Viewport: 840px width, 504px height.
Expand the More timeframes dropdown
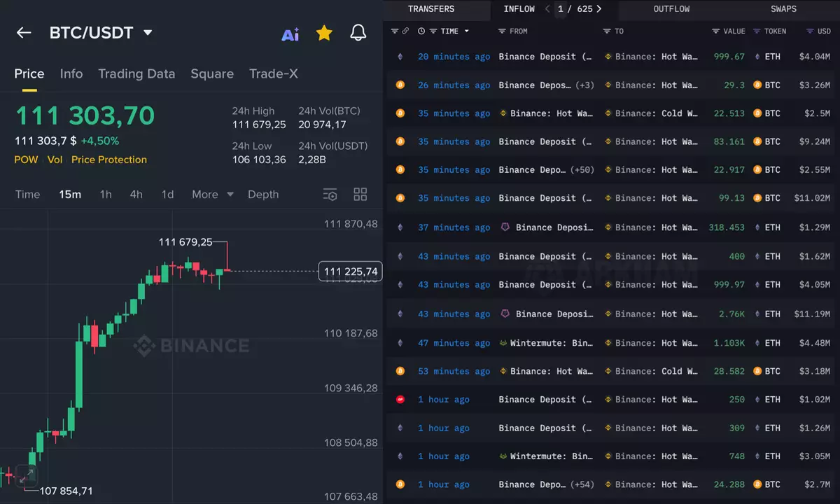[213, 195]
